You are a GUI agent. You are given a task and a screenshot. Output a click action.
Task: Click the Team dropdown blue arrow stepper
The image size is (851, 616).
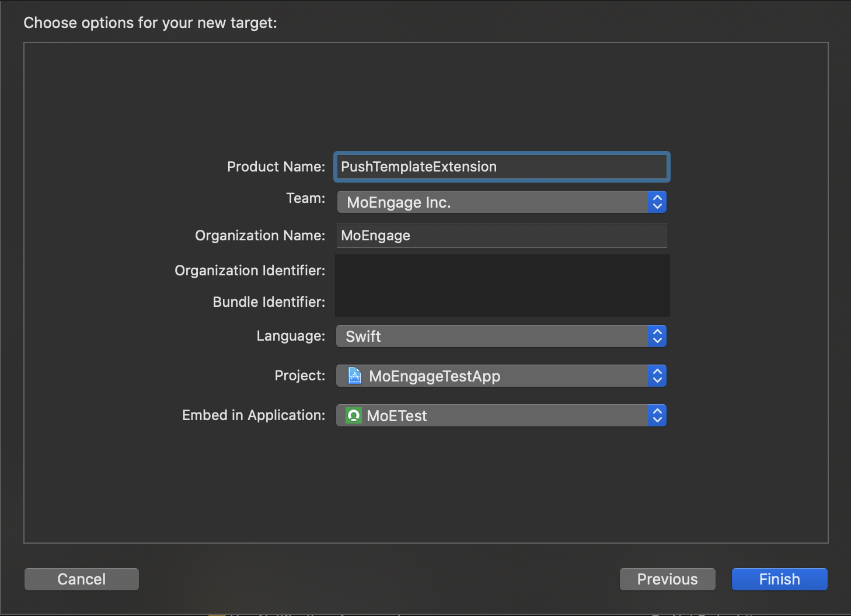657,202
